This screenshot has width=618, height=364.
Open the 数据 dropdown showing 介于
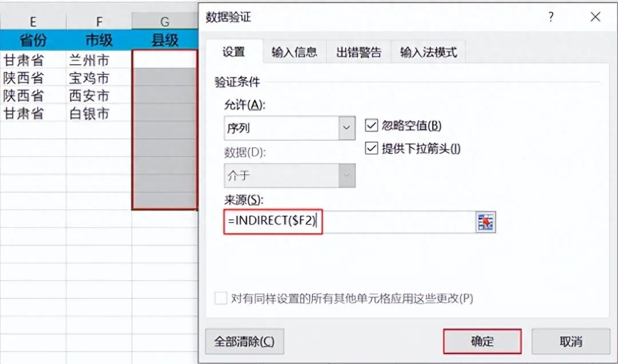pyautogui.click(x=290, y=176)
